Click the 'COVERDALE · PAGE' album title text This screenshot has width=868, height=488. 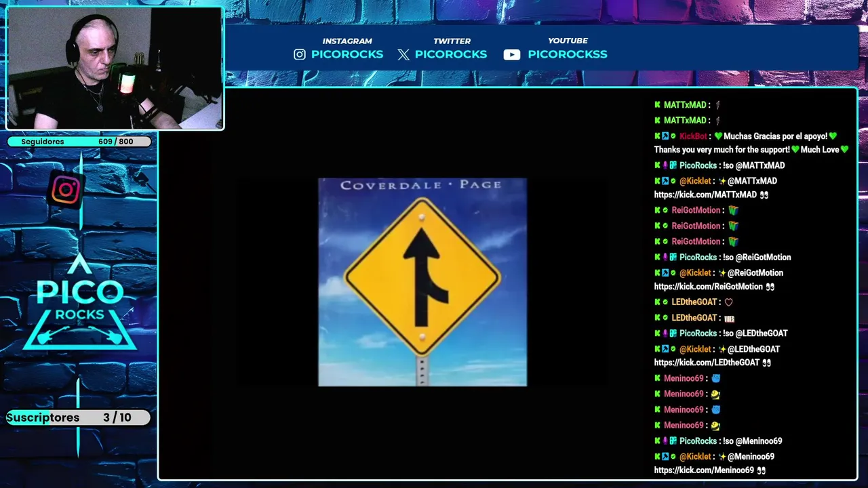click(421, 184)
